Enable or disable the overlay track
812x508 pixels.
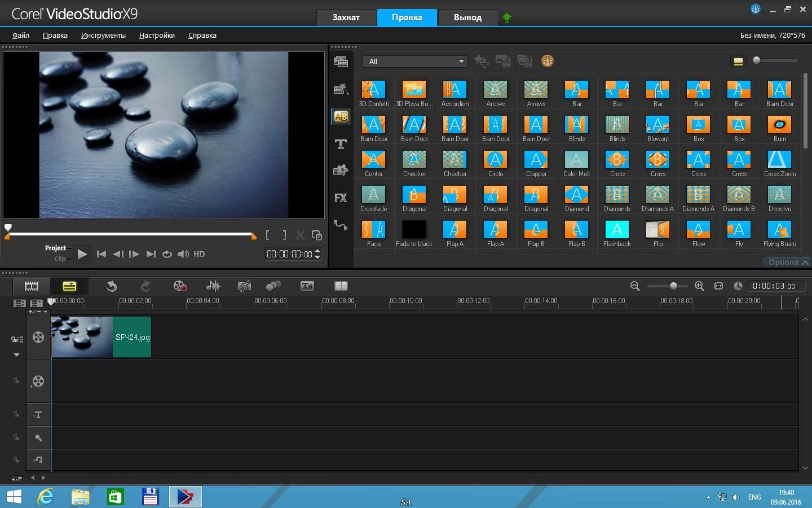coord(38,381)
